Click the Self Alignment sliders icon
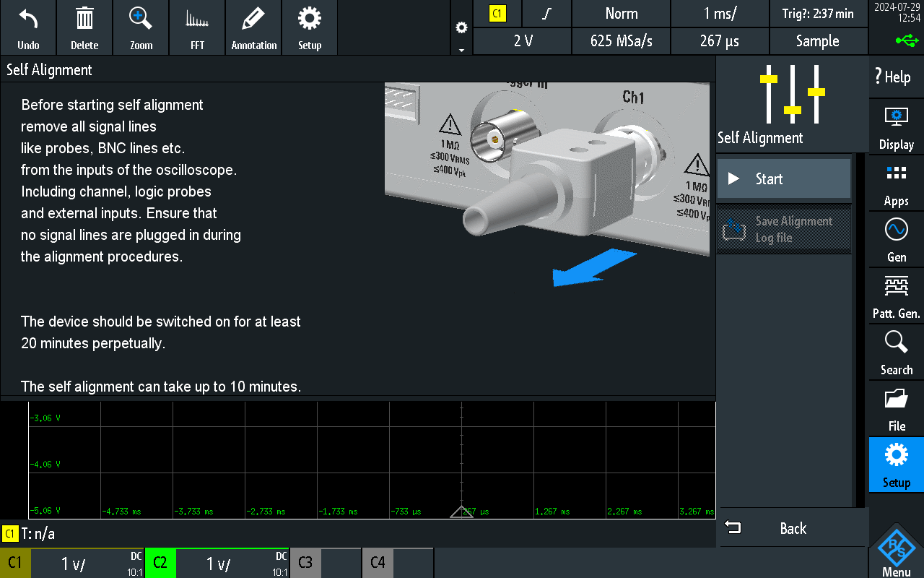The image size is (924, 578). (x=793, y=94)
